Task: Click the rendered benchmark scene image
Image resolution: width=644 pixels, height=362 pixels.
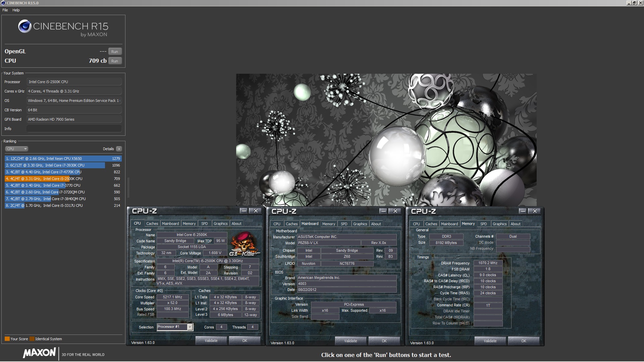Action: pos(386,140)
